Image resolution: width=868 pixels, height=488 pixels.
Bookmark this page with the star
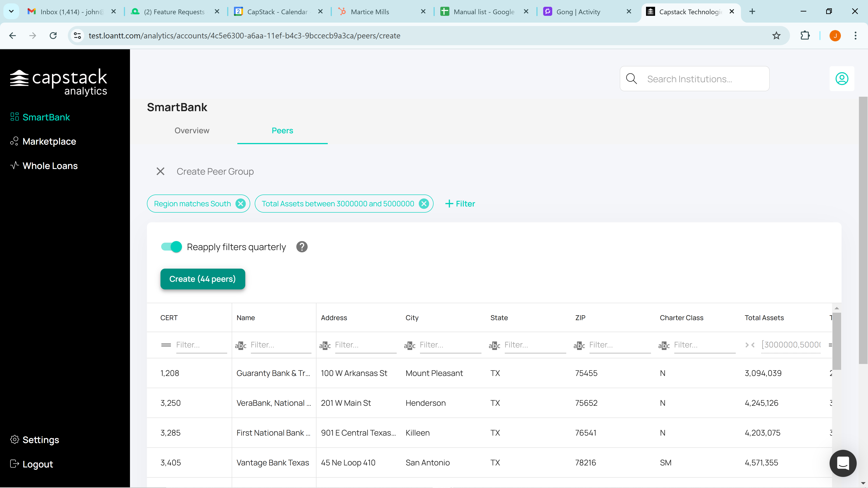point(776,36)
